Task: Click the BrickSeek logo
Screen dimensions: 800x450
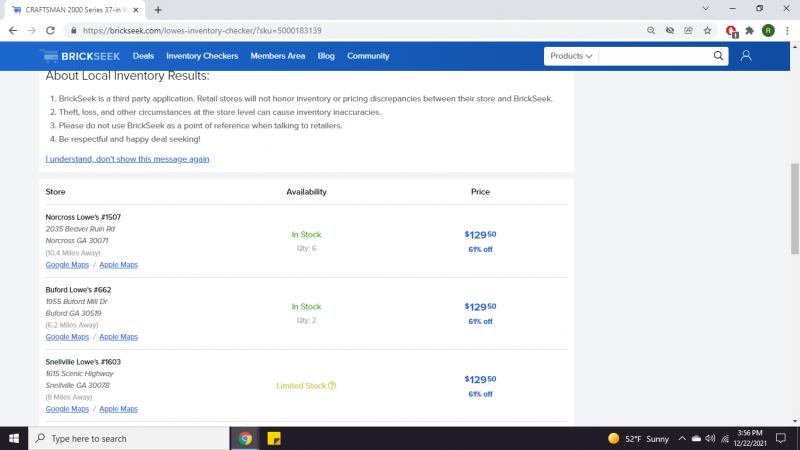Action: (x=81, y=56)
